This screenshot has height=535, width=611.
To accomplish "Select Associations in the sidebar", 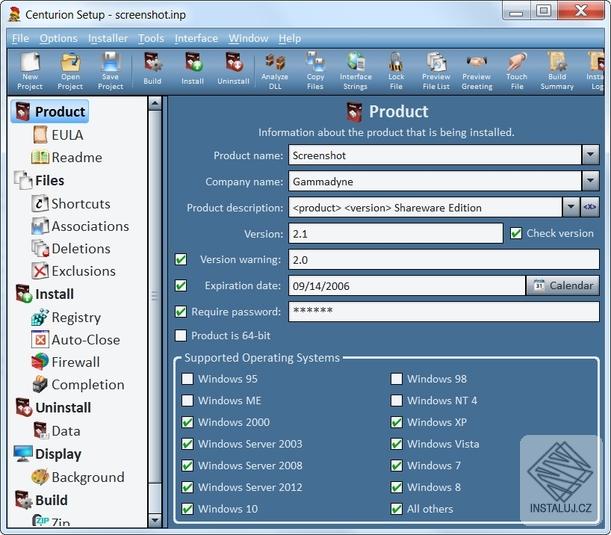I will 80,226.
